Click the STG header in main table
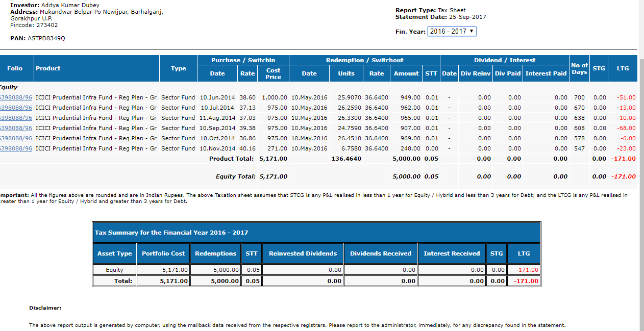644x331 pixels. tap(599, 68)
